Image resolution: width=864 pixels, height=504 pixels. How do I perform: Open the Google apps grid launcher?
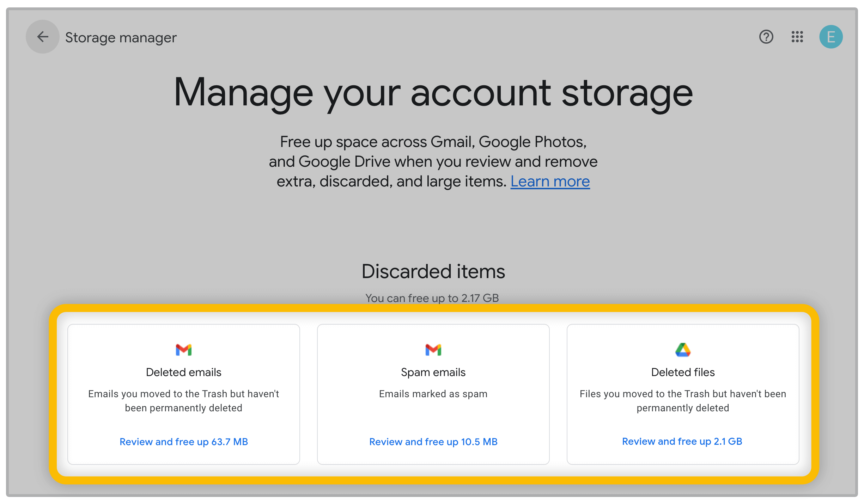tap(797, 37)
